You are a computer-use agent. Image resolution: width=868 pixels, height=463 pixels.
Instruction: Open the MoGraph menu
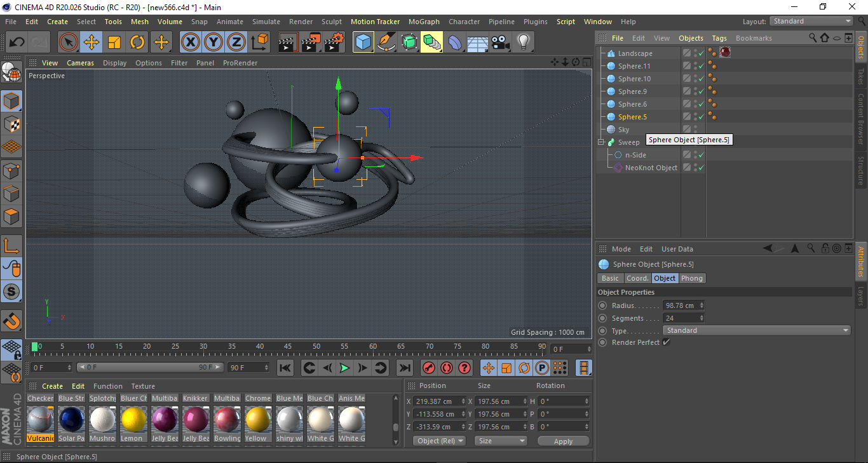(x=424, y=22)
